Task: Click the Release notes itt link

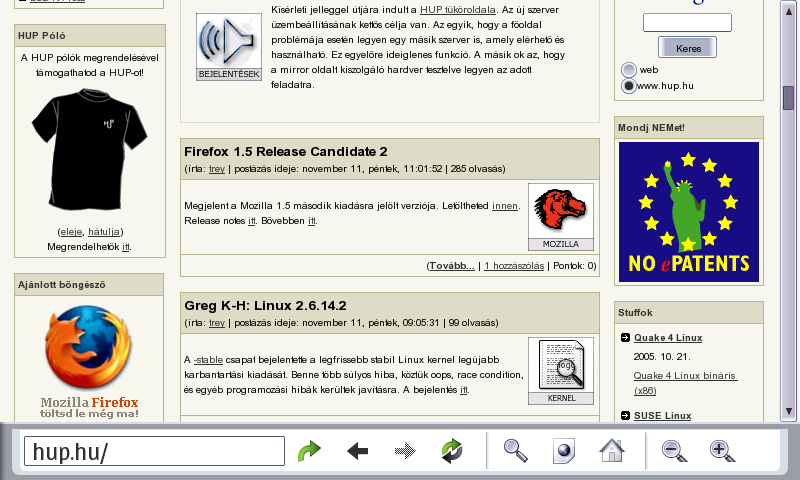Action: (x=252, y=221)
